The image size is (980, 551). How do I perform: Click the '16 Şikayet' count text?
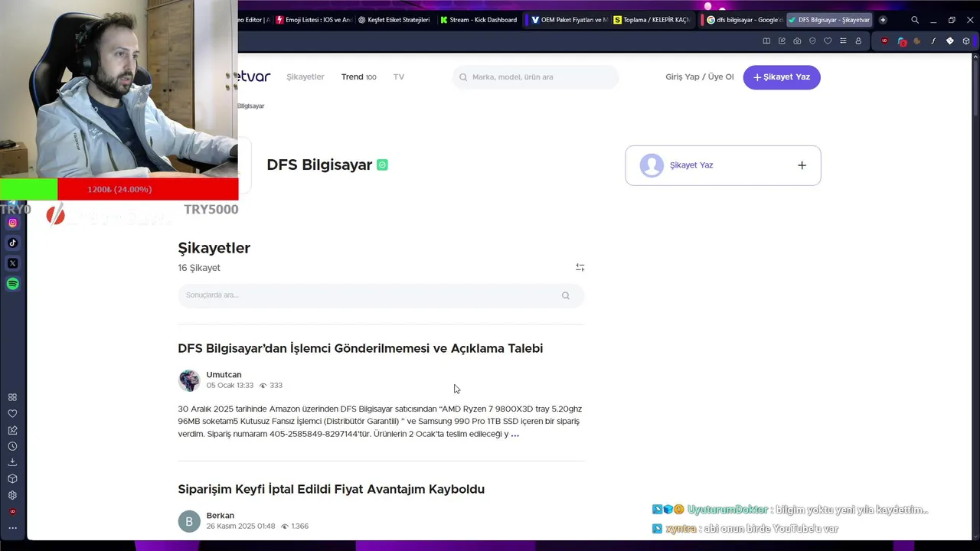point(199,268)
